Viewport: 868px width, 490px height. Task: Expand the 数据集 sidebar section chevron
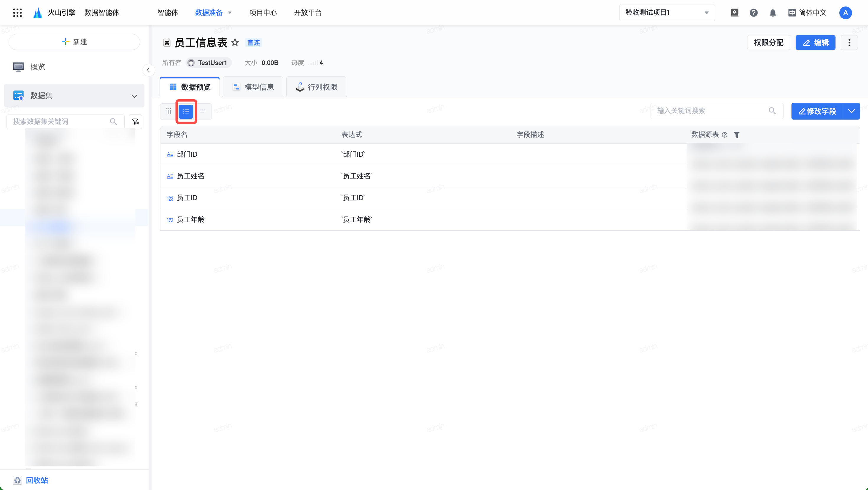point(134,96)
